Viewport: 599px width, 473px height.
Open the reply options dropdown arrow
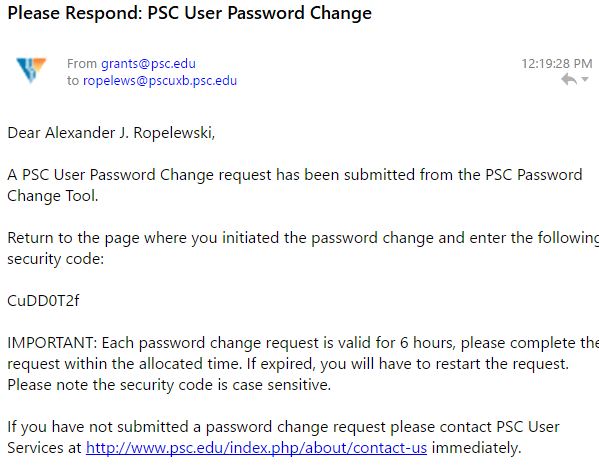point(585,79)
